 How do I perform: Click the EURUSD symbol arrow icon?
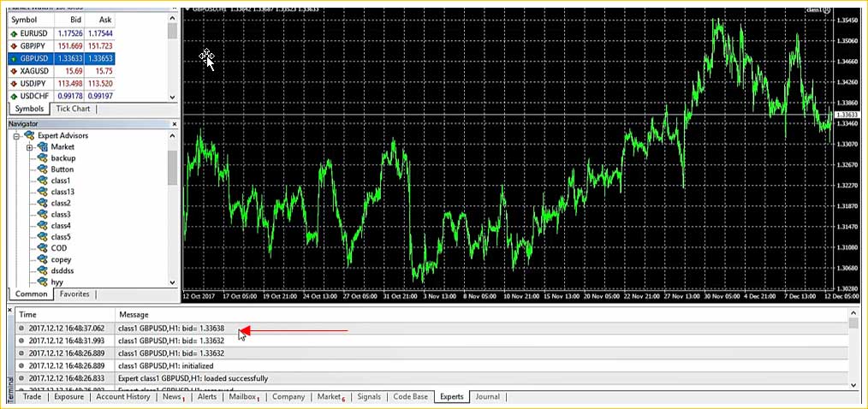coord(14,33)
